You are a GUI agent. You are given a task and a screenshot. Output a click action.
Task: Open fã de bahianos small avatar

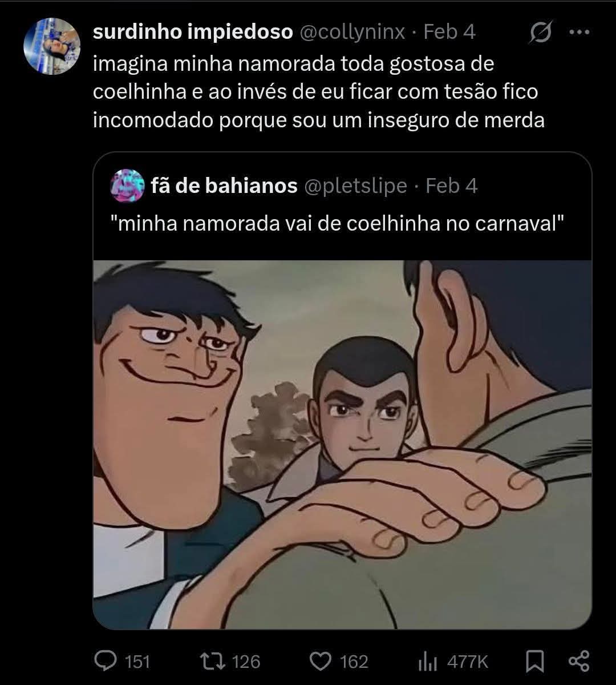pyautogui.click(x=127, y=186)
